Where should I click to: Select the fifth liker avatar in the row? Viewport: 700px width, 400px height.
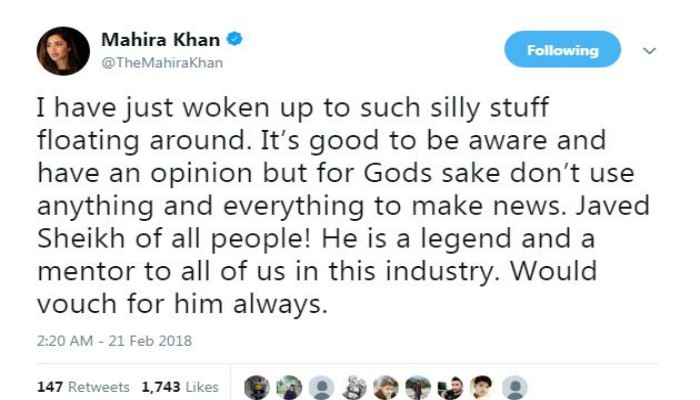tap(386, 387)
